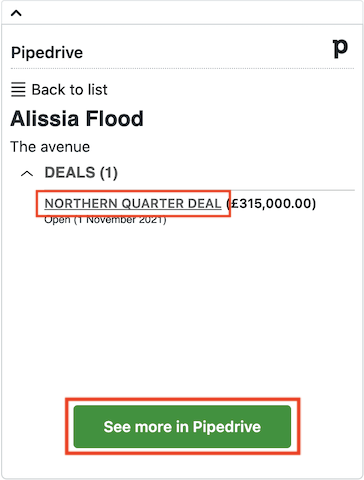The image size is (364, 480).
Task: Click the word Flood in the contact heading
Action: (114, 119)
